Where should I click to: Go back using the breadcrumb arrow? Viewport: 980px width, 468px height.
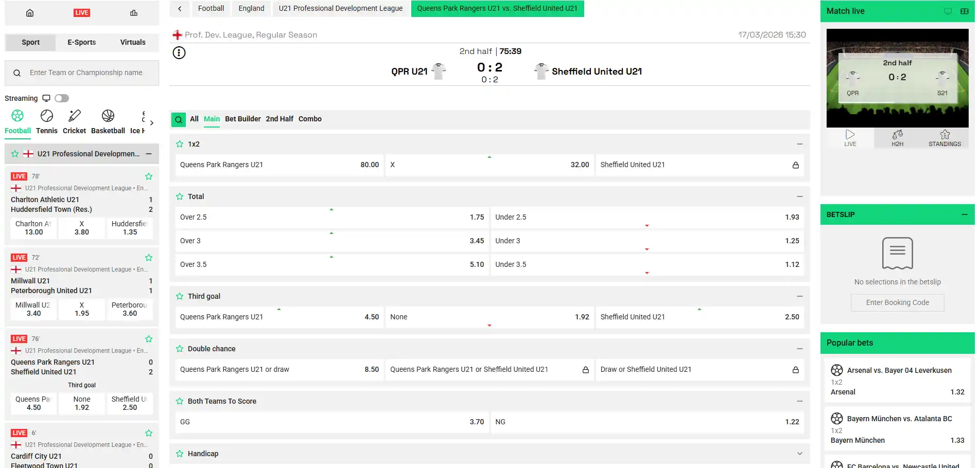pyautogui.click(x=180, y=8)
